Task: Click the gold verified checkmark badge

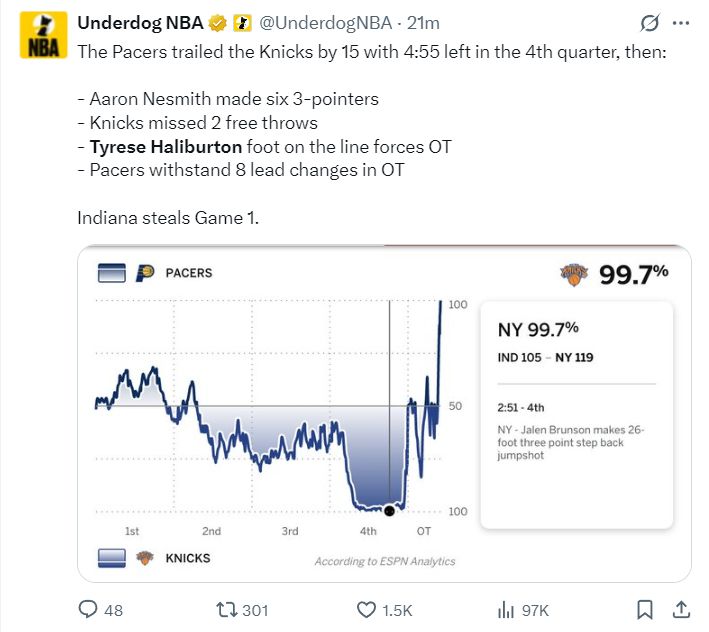Action: [217, 23]
